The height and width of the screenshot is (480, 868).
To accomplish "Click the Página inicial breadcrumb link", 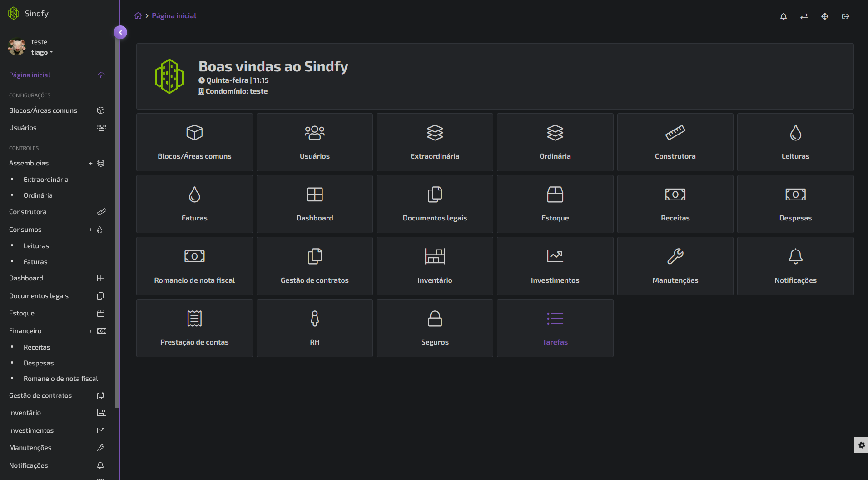I will click(174, 16).
